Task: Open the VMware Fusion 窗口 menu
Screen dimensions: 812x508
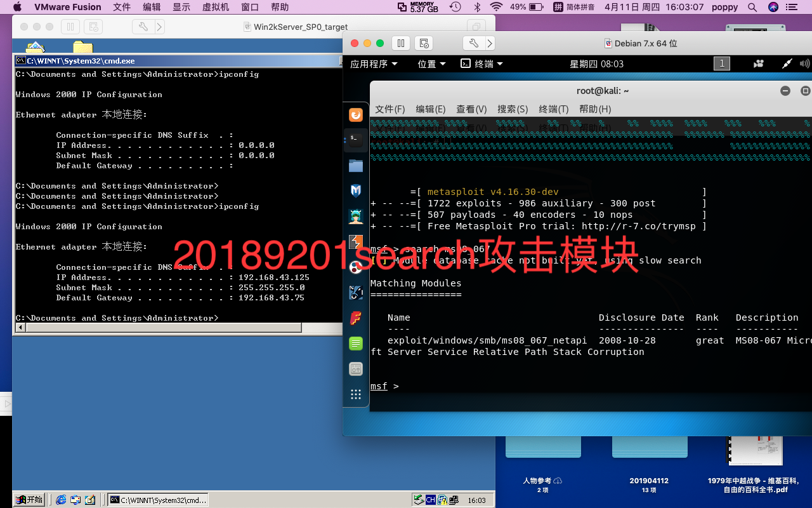Action: click(250, 7)
